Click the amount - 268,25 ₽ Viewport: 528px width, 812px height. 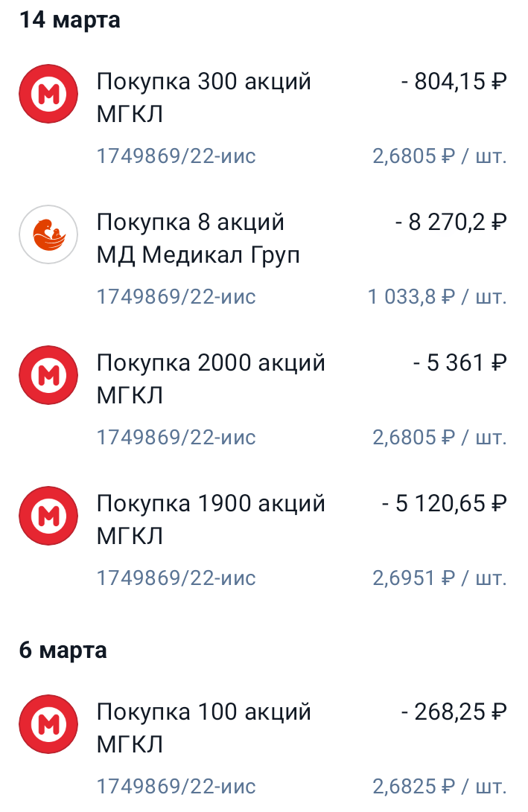tap(455, 712)
